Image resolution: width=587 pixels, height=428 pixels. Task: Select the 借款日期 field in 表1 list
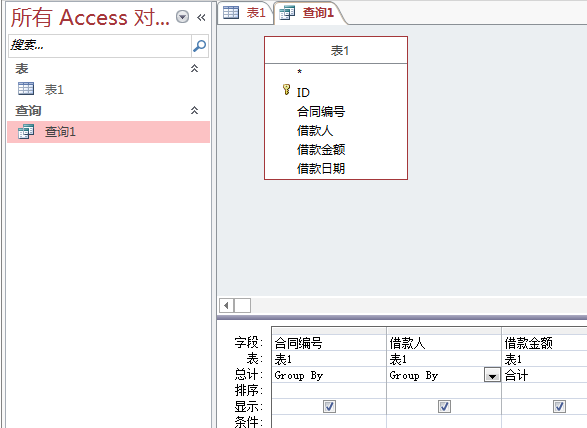pyautogui.click(x=321, y=169)
